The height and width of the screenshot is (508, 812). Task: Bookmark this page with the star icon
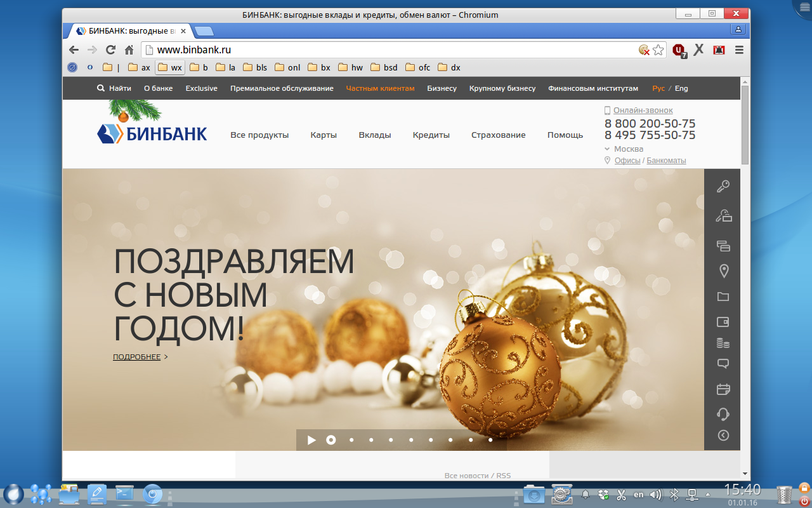click(x=658, y=50)
